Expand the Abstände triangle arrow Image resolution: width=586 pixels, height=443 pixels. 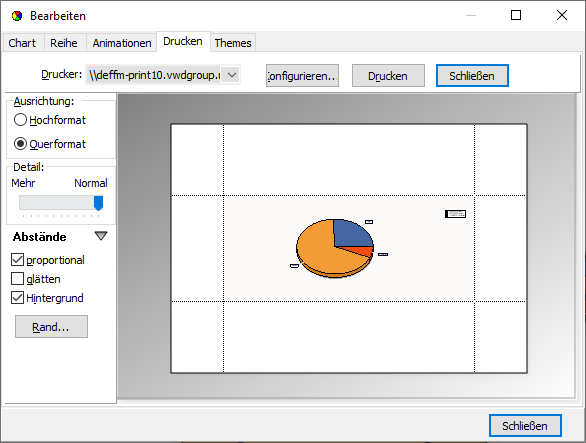pyautogui.click(x=101, y=236)
